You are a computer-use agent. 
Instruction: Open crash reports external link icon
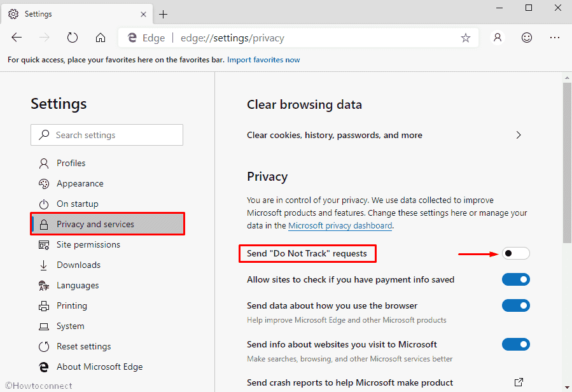(x=519, y=382)
